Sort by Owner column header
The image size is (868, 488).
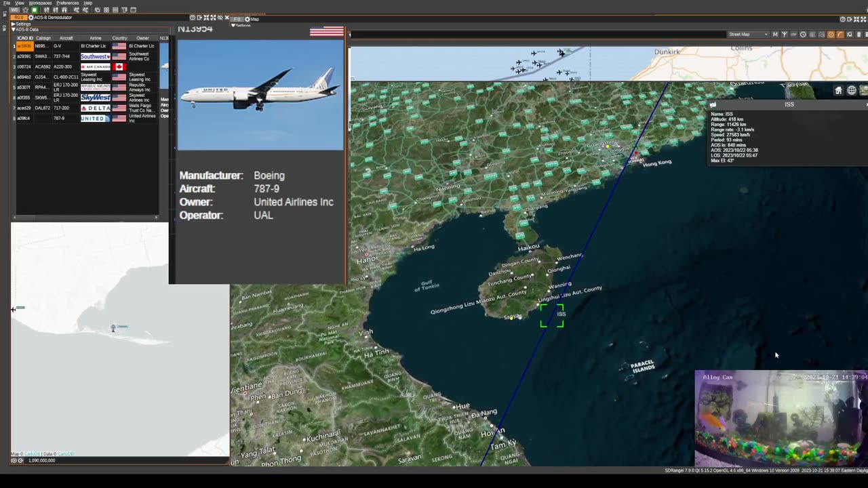142,38
